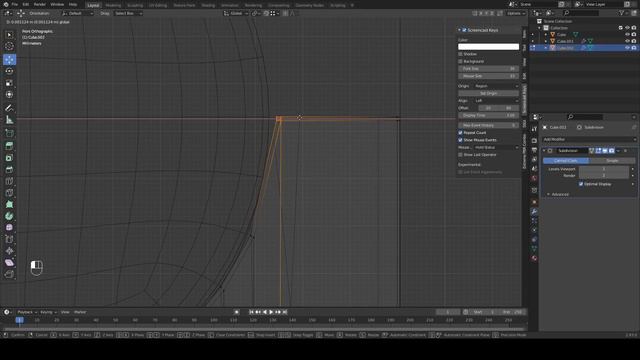Toggle the Show Mouse Events checkbox

click(460, 140)
